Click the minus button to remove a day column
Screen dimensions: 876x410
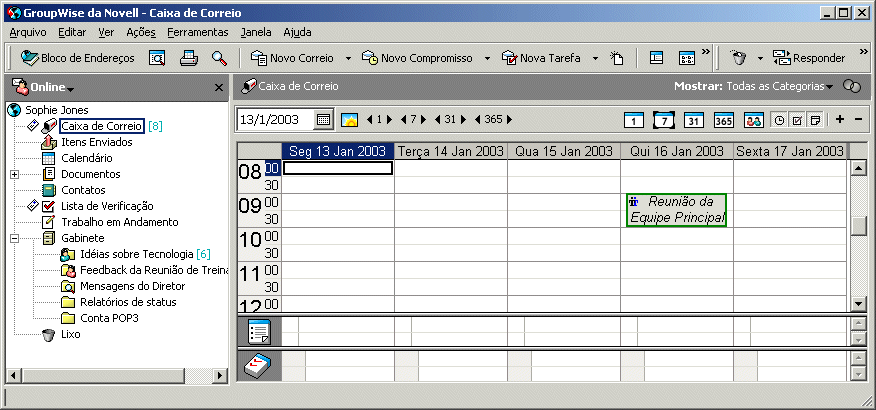(x=859, y=120)
